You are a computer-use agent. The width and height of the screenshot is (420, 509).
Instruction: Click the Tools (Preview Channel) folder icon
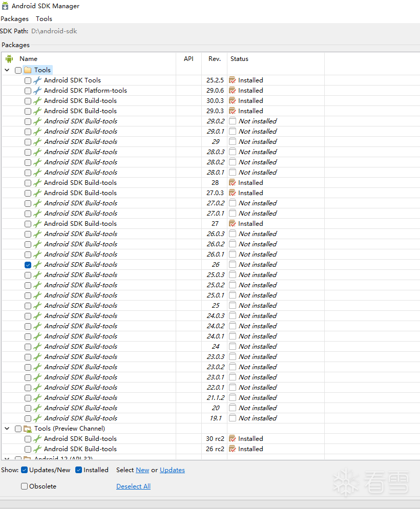click(28, 429)
